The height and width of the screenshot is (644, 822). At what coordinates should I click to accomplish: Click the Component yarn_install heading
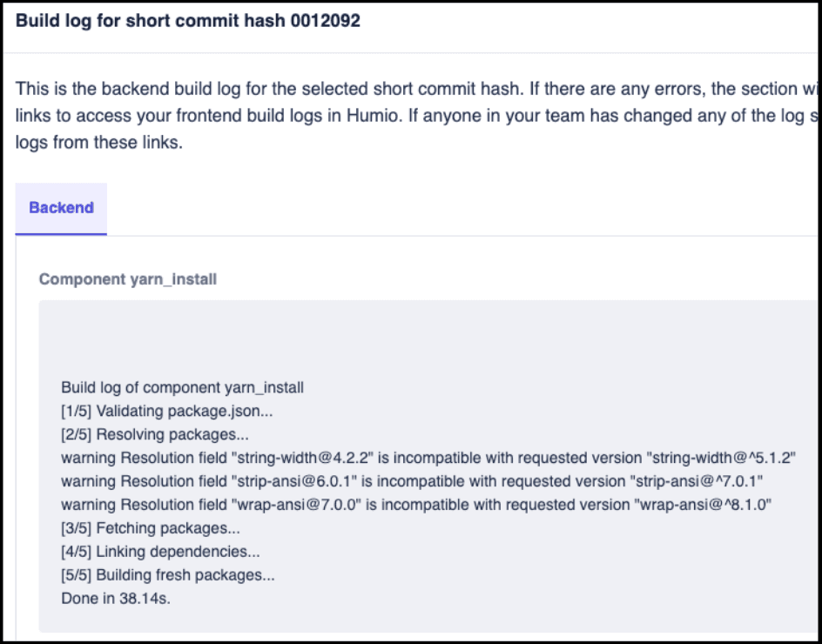[x=128, y=279]
